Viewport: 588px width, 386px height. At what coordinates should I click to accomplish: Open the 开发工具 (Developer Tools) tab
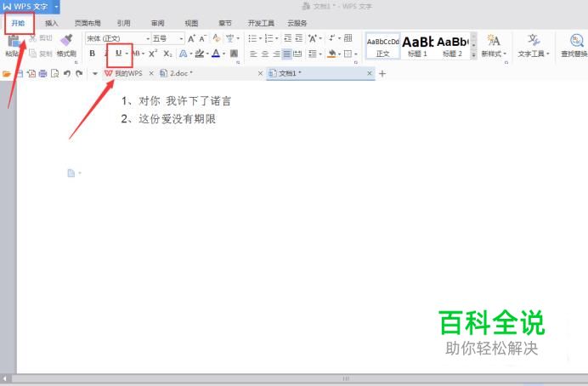261,23
